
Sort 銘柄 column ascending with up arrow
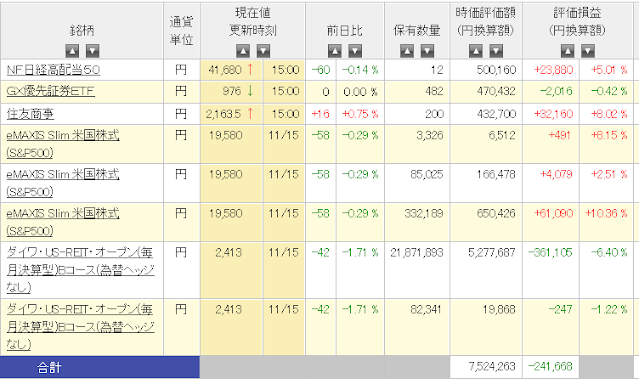click(x=72, y=51)
